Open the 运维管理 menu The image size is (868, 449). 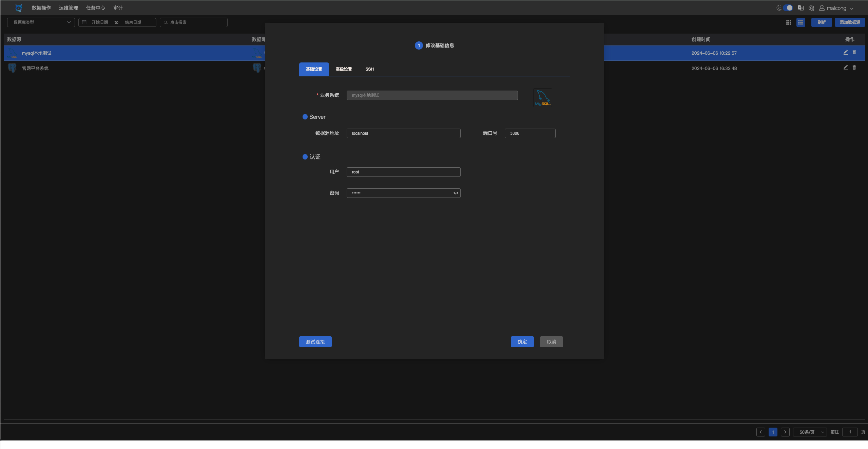click(x=69, y=8)
